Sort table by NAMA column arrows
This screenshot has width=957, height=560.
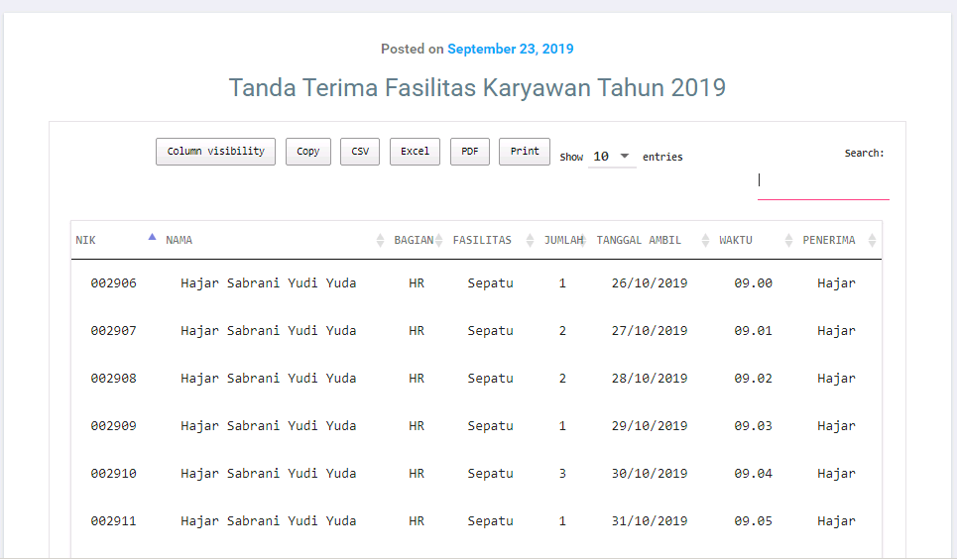coord(380,241)
